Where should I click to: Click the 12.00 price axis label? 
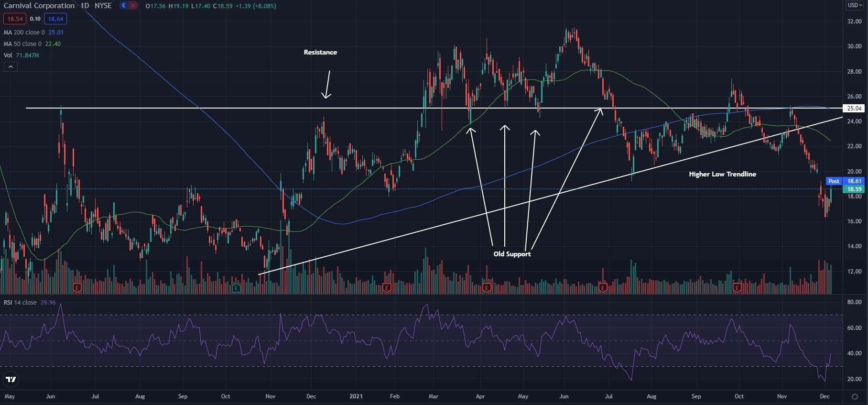[x=854, y=272]
